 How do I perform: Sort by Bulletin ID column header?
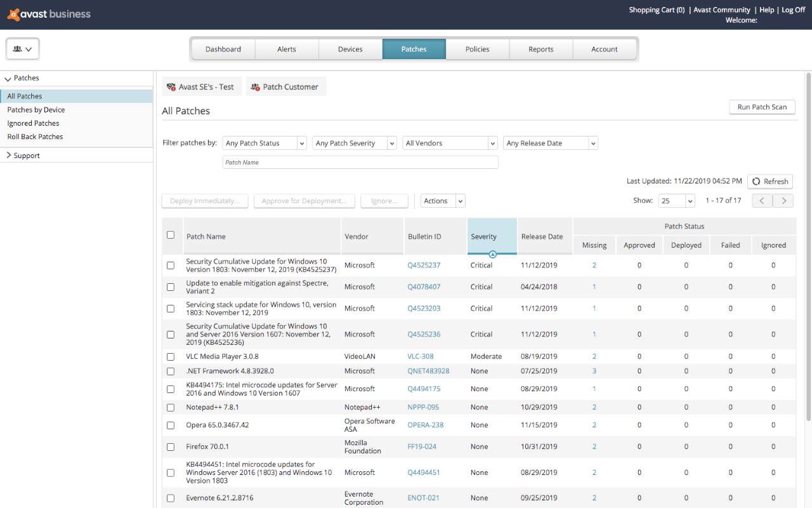tap(435, 237)
